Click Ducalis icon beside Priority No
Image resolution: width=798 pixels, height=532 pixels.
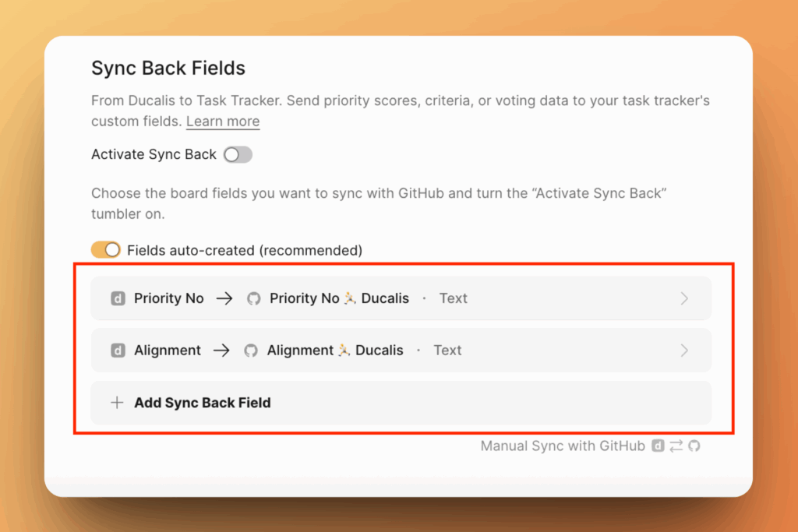click(x=118, y=298)
